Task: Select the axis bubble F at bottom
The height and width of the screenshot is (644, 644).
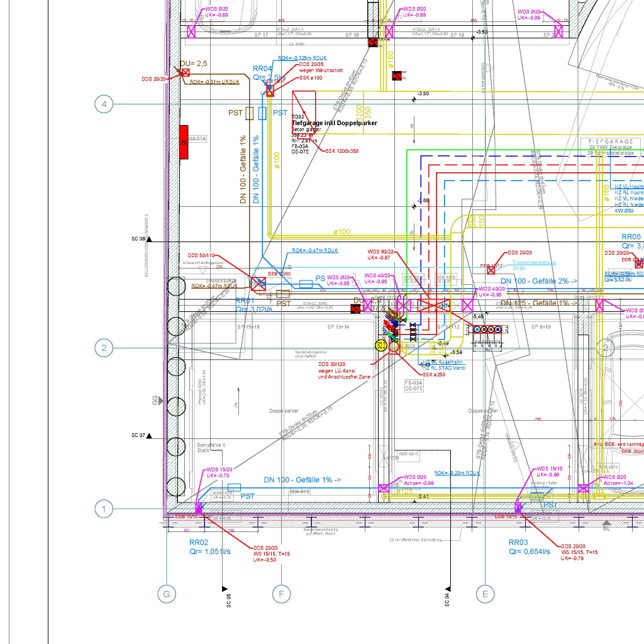Action: click(281, 593)
